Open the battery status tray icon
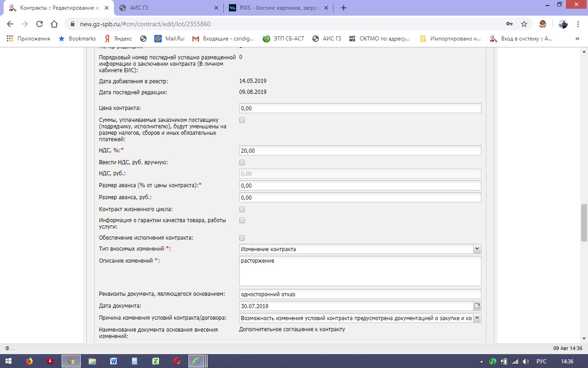The width and height of the screenshot is (588, 368). [x=504, y=362]
